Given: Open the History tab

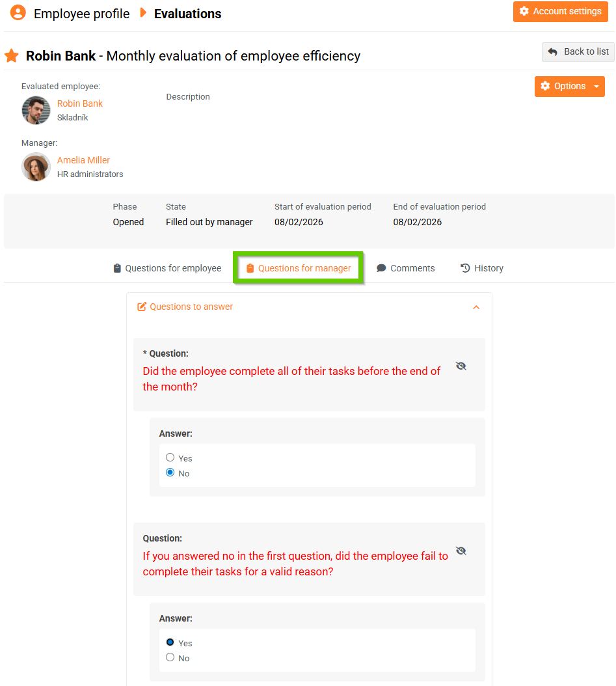Looking at the screenshot, I should coord(482,268).
